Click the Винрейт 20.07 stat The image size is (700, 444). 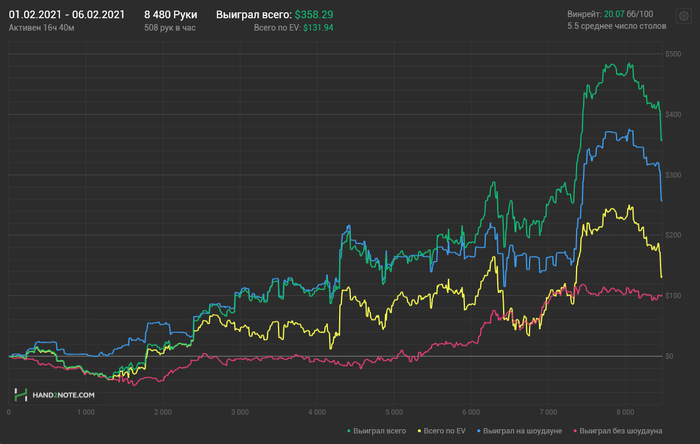pyautogui.click(x=594, y=15)
